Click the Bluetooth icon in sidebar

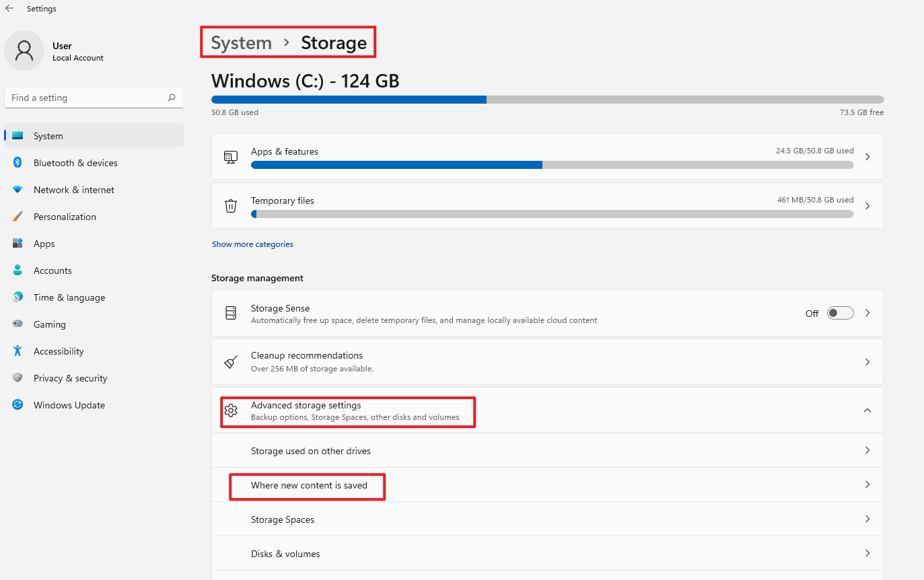tap(17, 163)
